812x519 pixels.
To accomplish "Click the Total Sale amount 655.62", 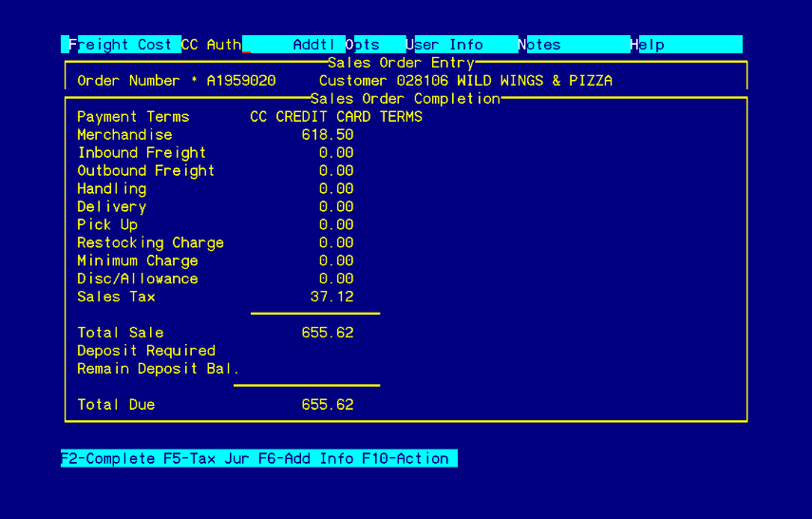I will [328, 333].
